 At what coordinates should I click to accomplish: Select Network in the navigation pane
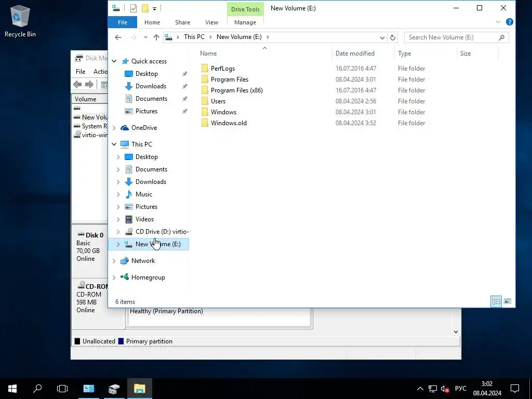pyautogui.click(x=143, y=261)
